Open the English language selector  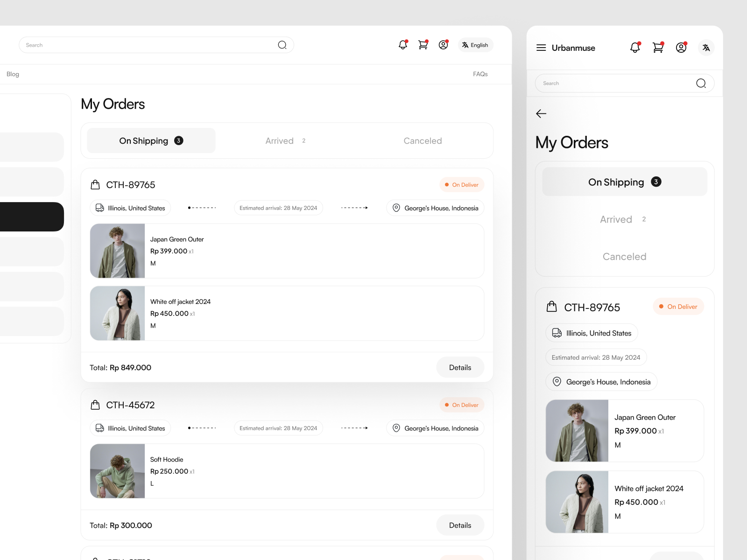(475, 45)
